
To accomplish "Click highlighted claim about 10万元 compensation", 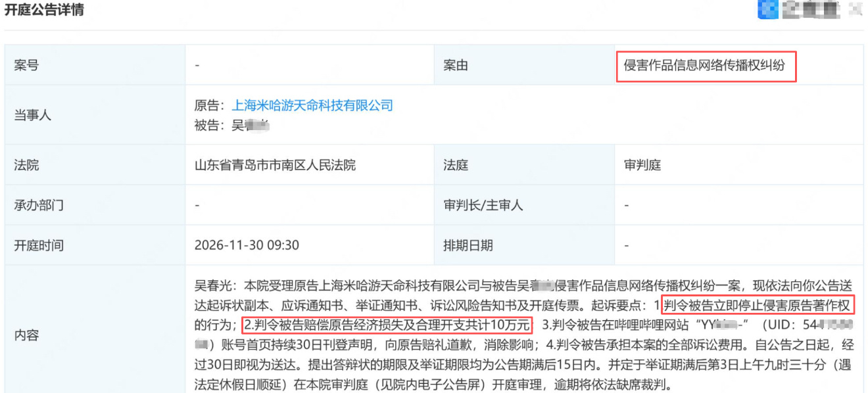I will (x=386, y=325).
